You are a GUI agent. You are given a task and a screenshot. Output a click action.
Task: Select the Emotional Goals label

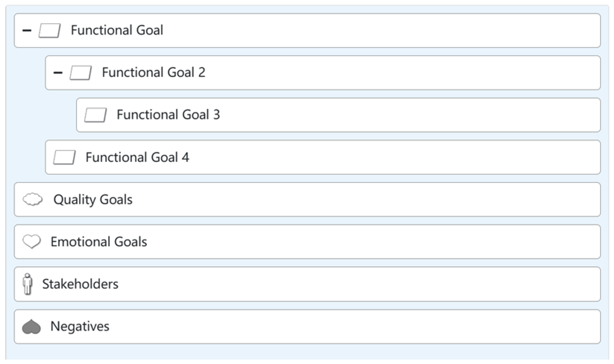[99, 242]
